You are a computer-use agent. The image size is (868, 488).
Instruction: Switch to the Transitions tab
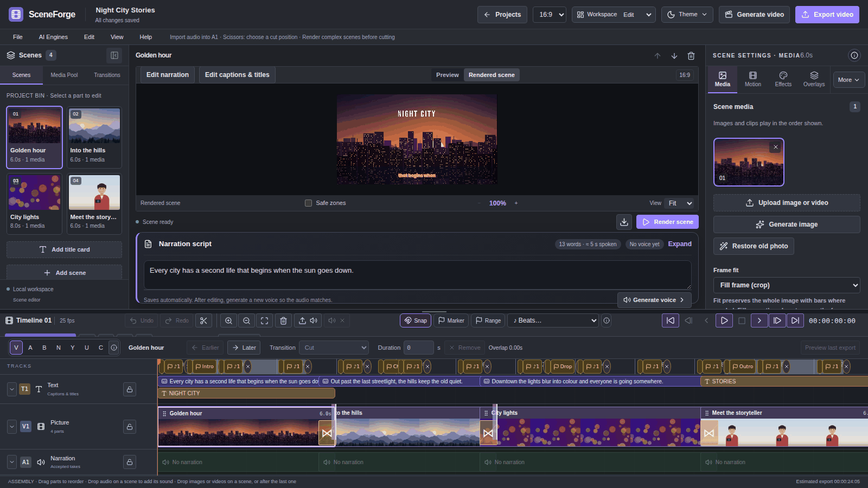[107, 75]
